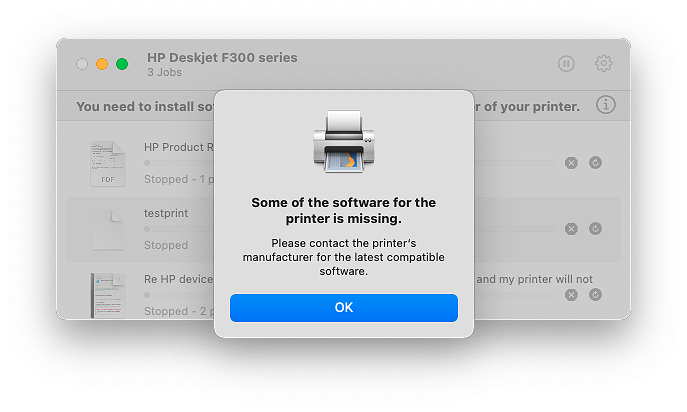
Task: Cancel the Re HP device print job
Action: (571, 295)
